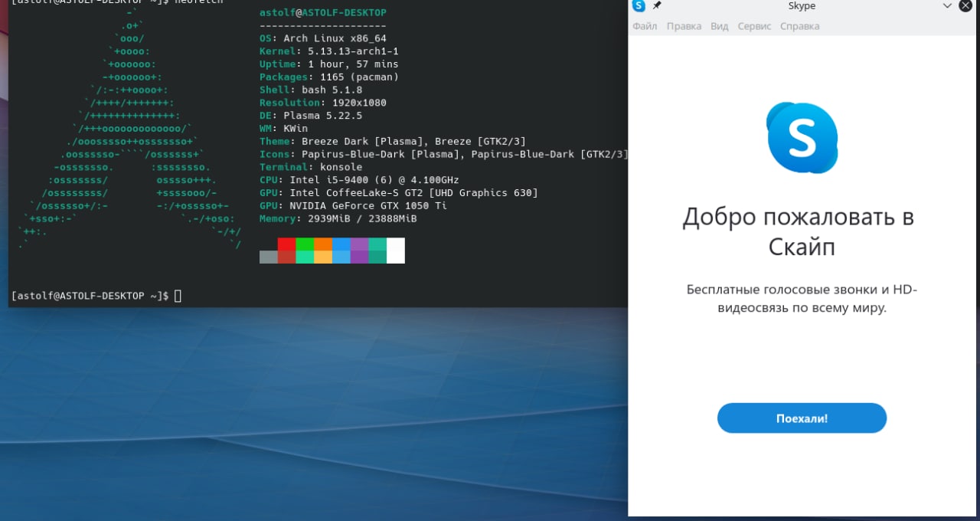Click the Resolution: 1920x1080 line
980x521 pixels.
[x=323, y=103]
